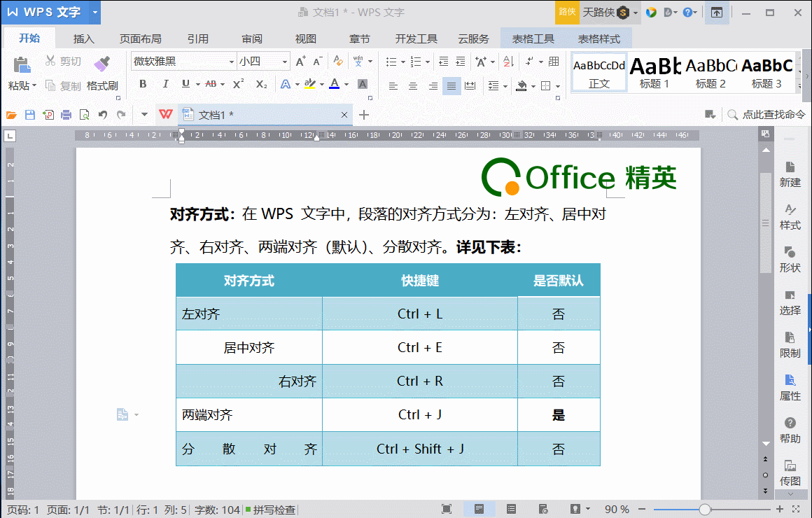
Task: Expand the line spacing dropdown arrow
Action: (505, 87)
